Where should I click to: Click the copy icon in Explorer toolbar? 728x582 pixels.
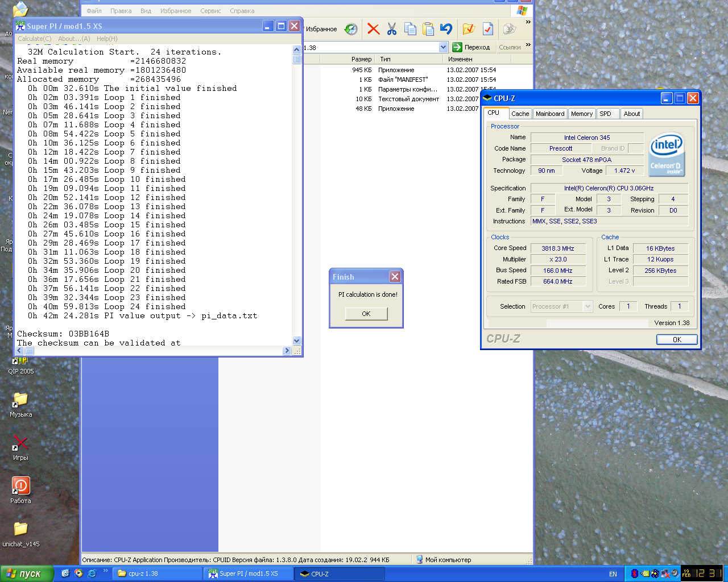click(x=410, y=29)
